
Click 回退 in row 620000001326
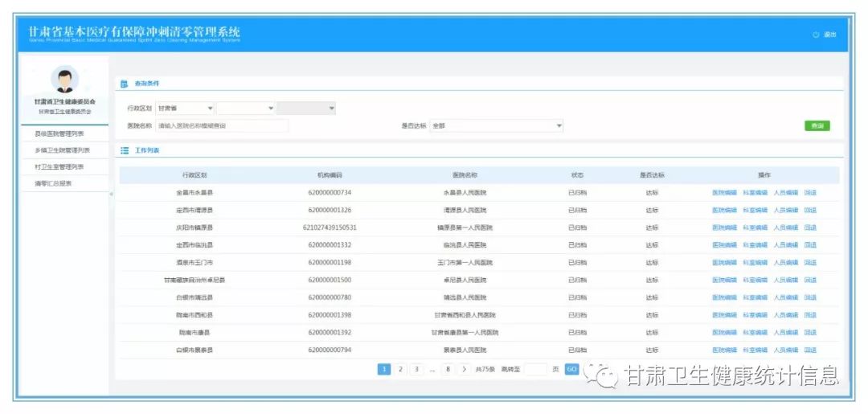(810, 211)
